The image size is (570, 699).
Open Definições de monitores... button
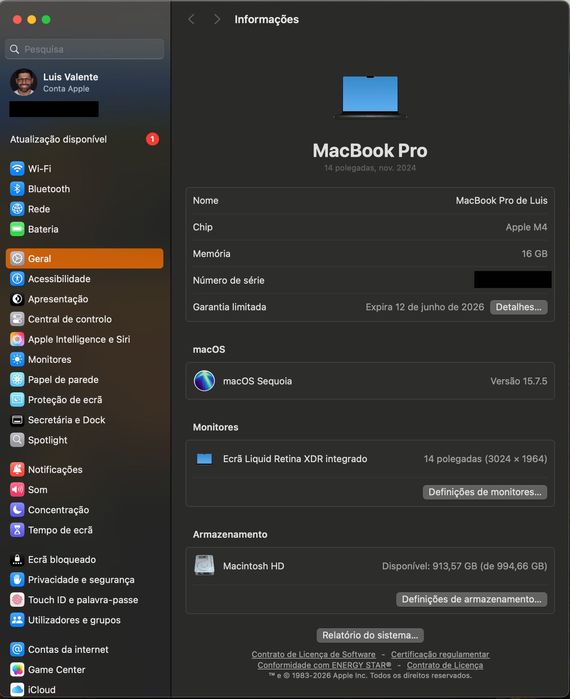coord(485,492)
